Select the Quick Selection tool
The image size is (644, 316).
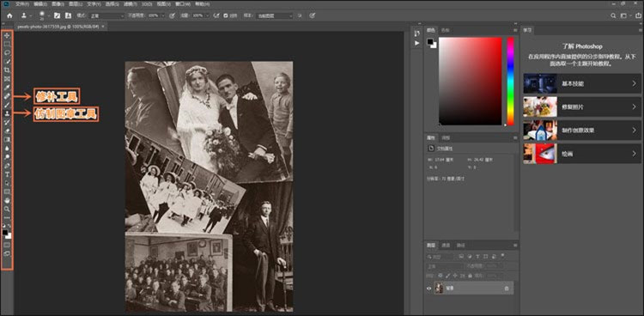pos(7,61)
